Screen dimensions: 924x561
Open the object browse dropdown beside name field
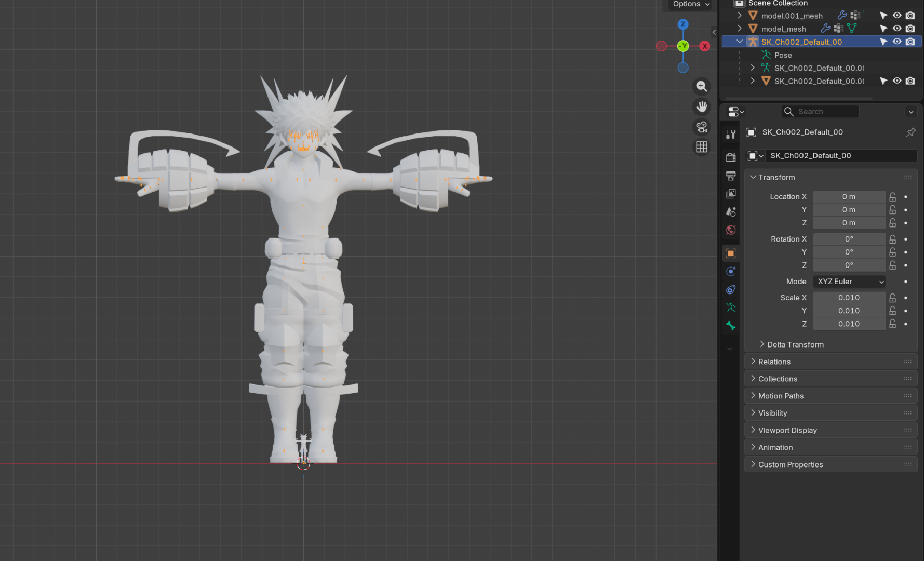coord(755,156)
